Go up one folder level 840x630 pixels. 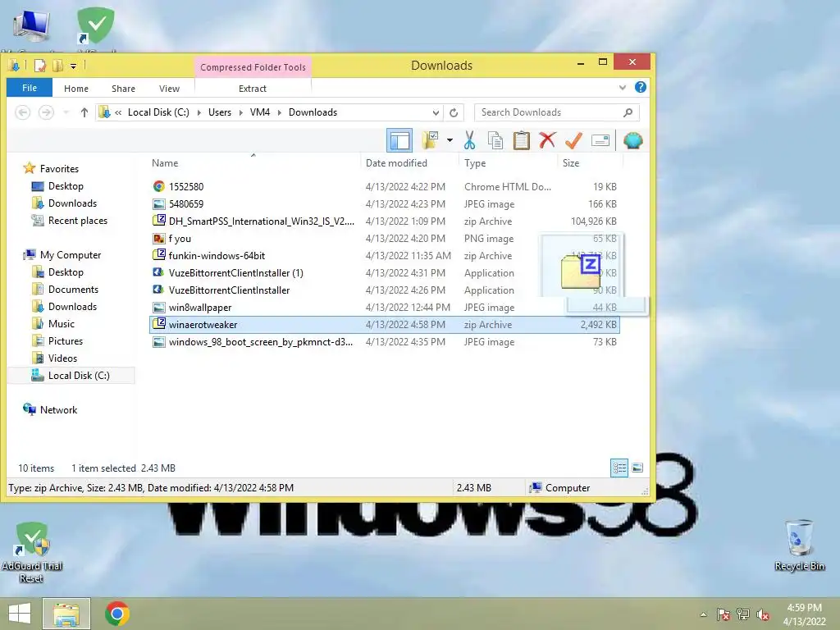pos(84,112)
